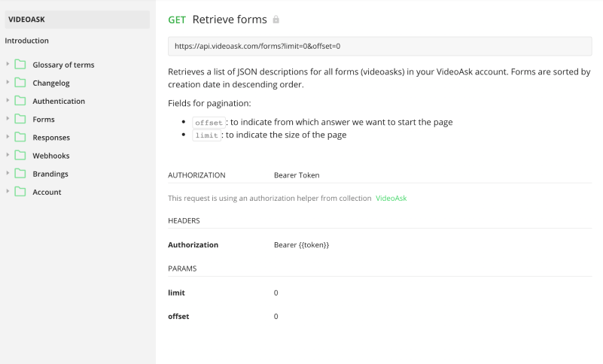Click the Brandings folder icon

point(20,174)
